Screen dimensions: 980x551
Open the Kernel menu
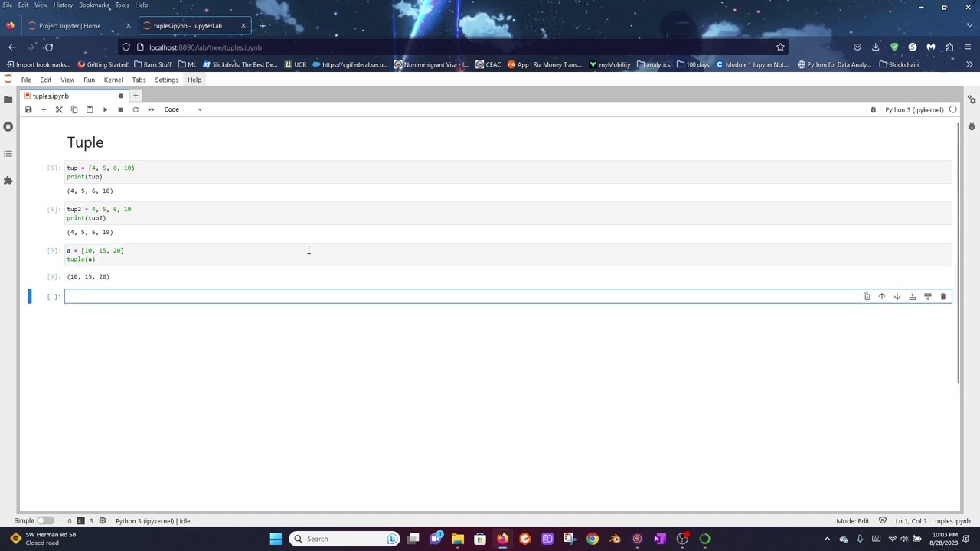113,80
